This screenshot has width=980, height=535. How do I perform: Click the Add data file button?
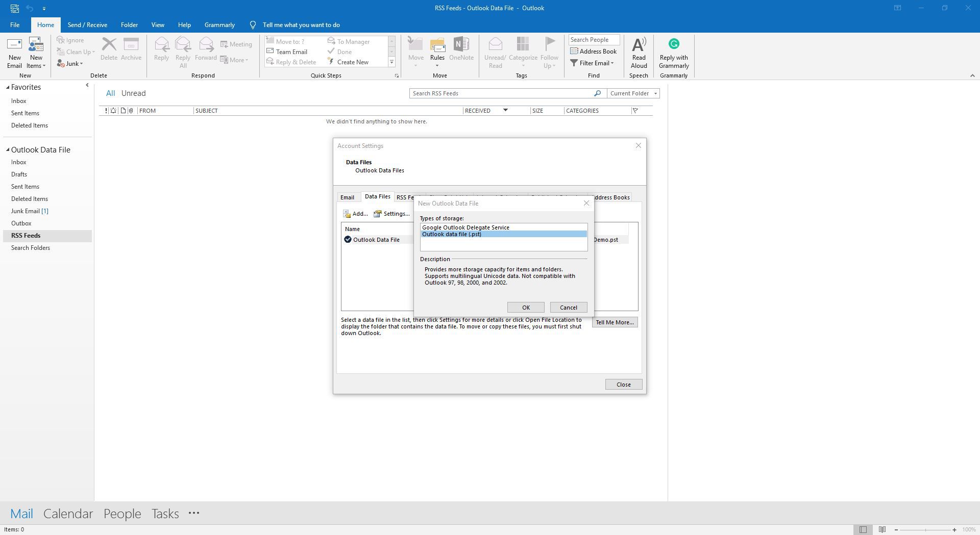coord(355,214)
